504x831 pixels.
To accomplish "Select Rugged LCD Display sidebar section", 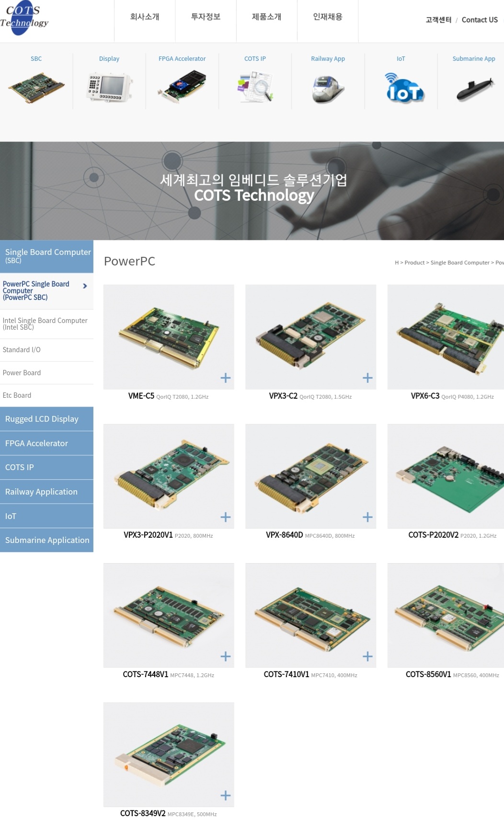I will click(x=46, y=419).
